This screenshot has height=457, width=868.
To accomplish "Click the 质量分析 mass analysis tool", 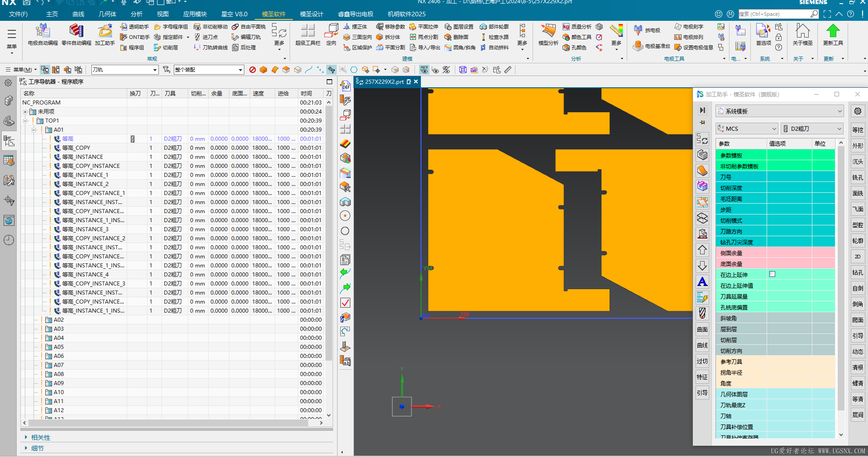I will click(x=577, y=27).
